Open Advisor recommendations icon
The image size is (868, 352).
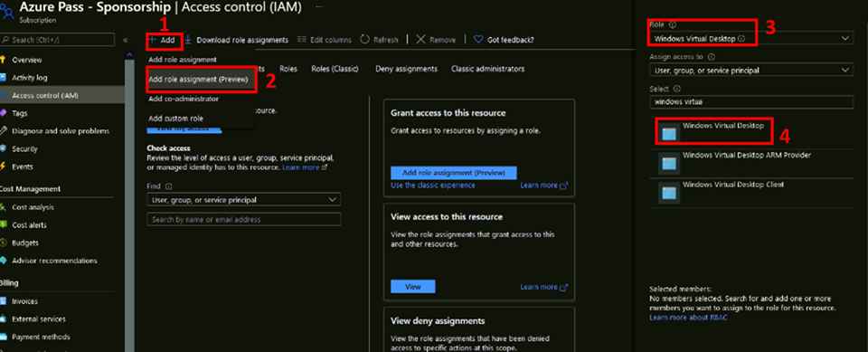3,261
